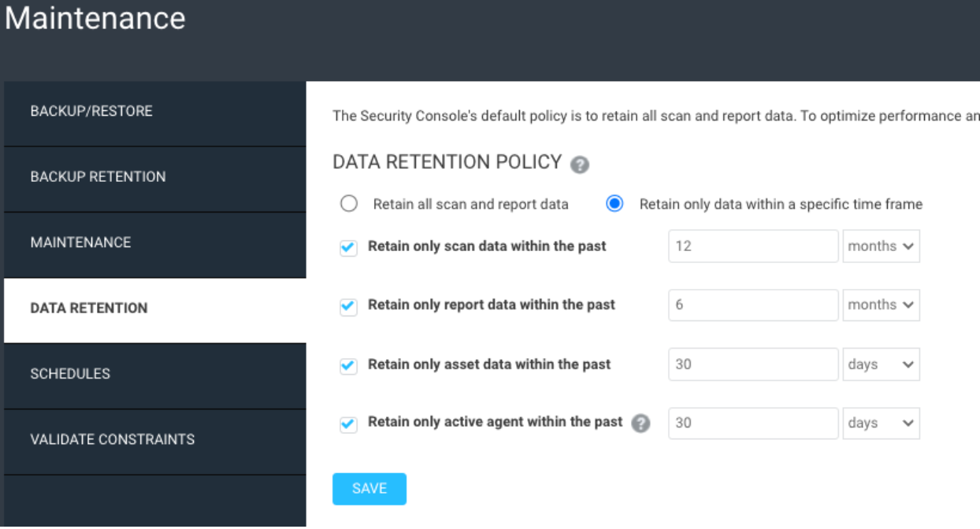
Task: Go to the Maintenance sidebar tab
Action: pyautogui.click(x=154, y=242)
